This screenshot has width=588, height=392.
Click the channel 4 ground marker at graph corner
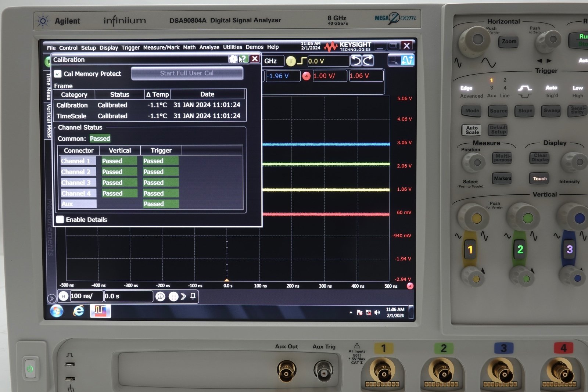(410, 286)
